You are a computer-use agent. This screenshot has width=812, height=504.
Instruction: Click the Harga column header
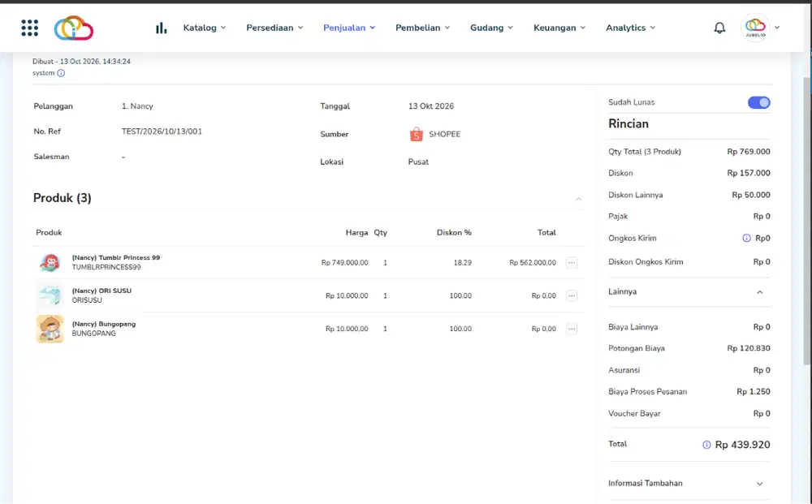(356, 233)
